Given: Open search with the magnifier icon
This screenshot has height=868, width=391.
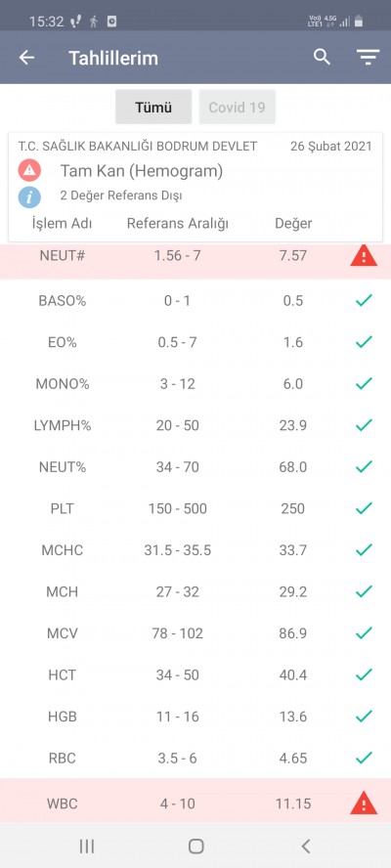Looking at the screenshot, I should point(322,57).
